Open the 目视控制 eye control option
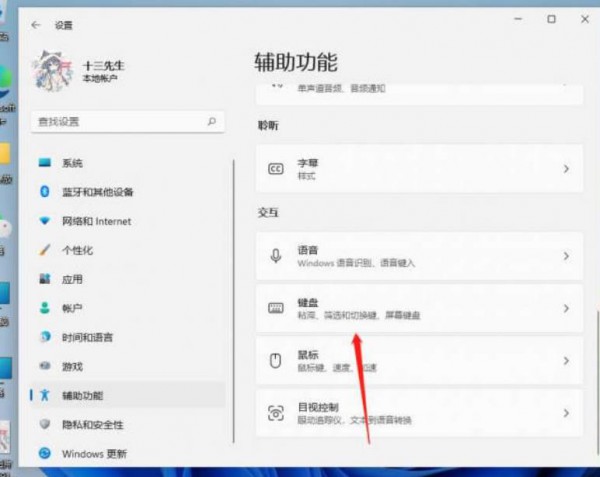Viewport: 600px width, 477px height. tap(419, 413)
